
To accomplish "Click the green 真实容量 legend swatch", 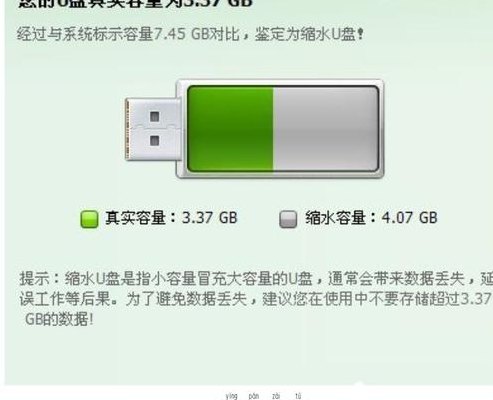I will pyautogui.click(x=89, y=219).
